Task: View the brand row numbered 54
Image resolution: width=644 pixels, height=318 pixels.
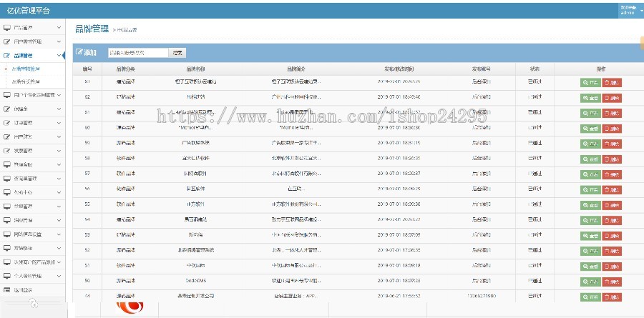Action: coord(590,221)
